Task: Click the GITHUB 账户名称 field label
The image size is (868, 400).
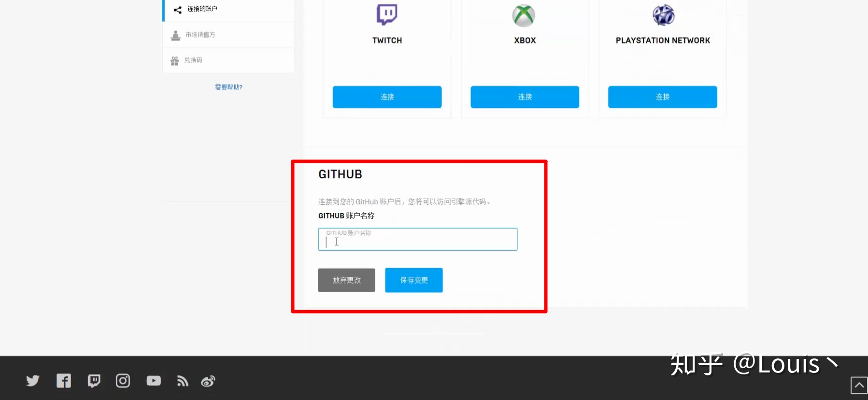Action: [x=346, y=215]
